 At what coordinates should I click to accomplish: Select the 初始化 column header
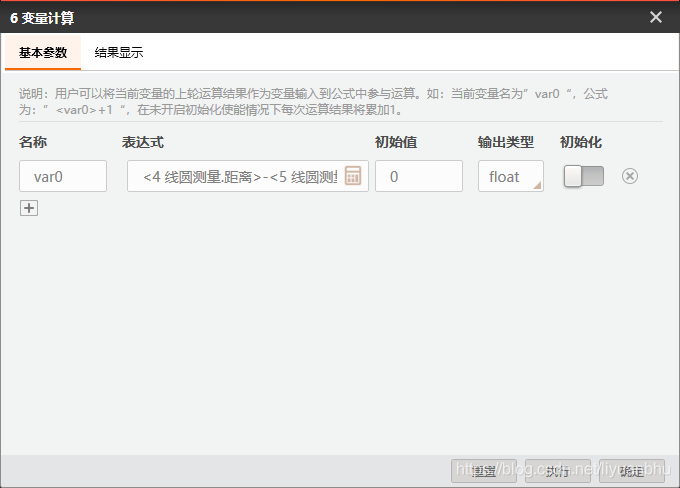(x=581, y=142)
